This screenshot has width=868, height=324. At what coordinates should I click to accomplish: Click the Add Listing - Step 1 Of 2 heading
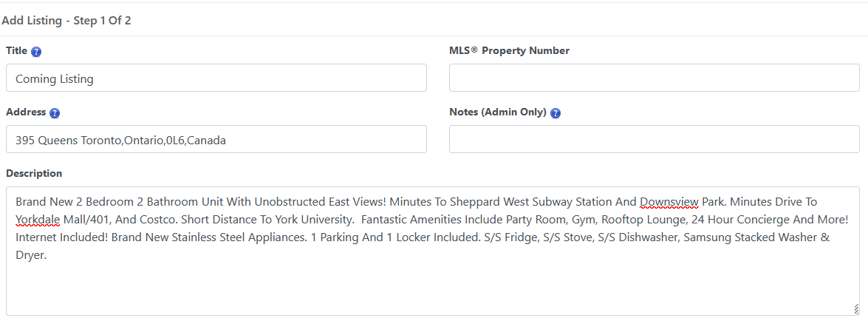pyautogui.click(x=66, y=21)
